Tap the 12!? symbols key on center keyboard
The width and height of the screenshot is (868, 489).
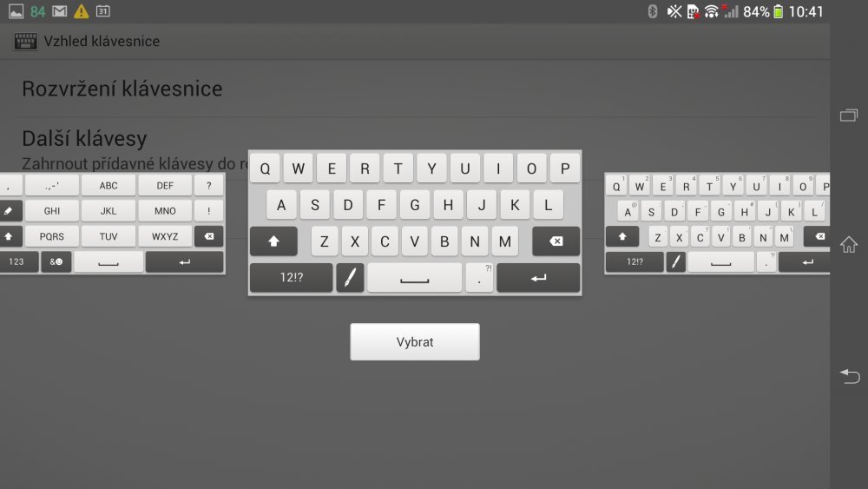tap(291, 278)
